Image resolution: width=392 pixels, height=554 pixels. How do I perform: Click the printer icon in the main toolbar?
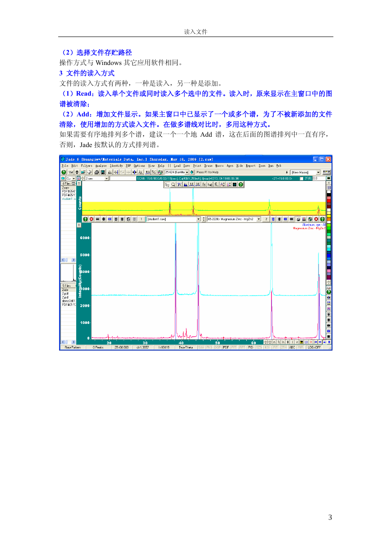coord(96,172)
